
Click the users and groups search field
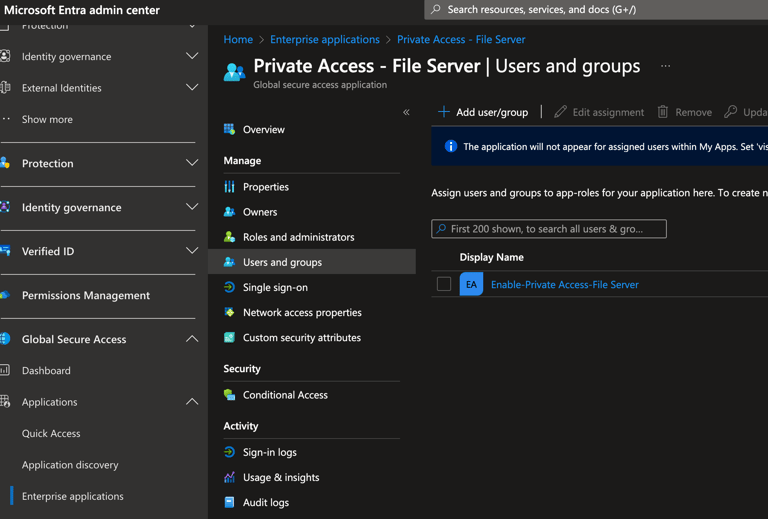(x=549, y=229)
